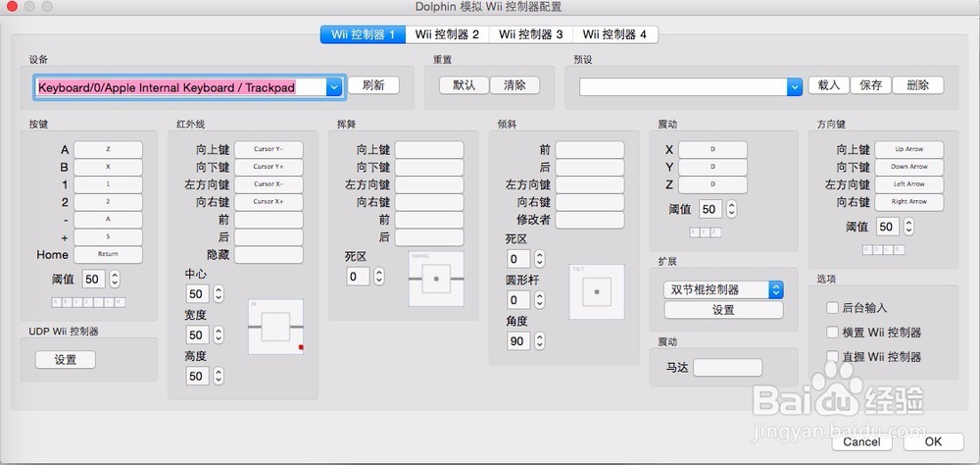The height and width of the screenshot is (465, 980).
Task: Click the 1 button mapping field
Action: tap(108, 184)
